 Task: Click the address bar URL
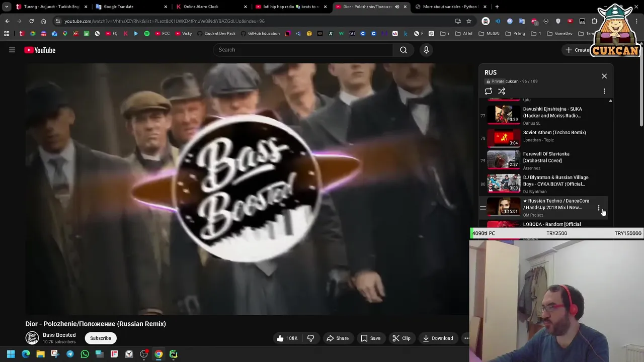[x=165, y=21]
